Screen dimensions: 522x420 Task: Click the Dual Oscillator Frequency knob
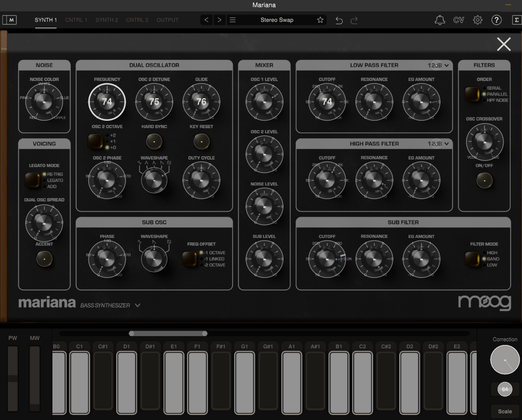point(107,101)
